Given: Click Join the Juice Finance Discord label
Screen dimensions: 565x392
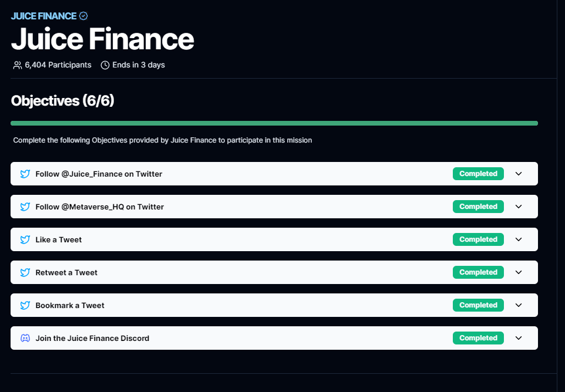Looking at the screenshot, I should 92,338.
